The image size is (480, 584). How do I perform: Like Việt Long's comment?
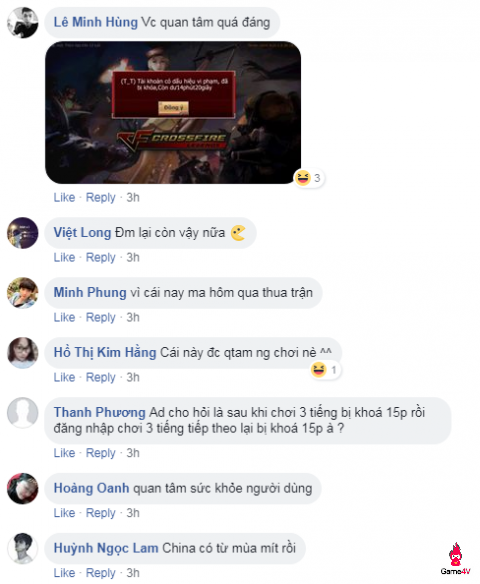(64, 257)
